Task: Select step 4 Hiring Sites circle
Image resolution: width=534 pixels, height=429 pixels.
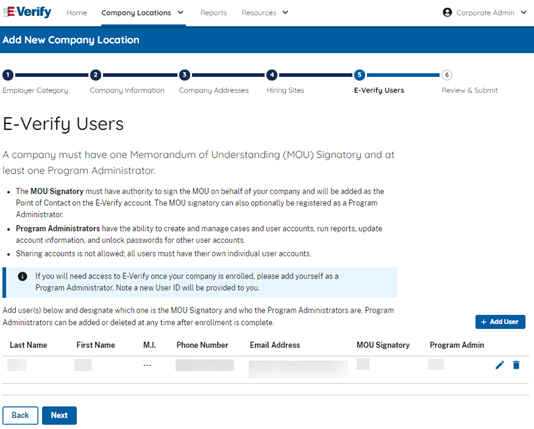Action: (272, 75)
